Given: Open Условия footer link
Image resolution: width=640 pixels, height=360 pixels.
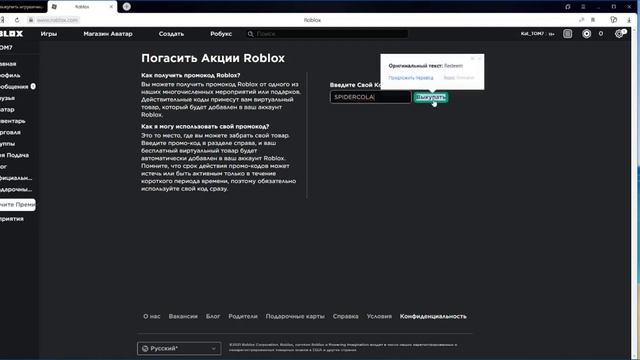Looking at the screenshot, I should [x=379, y=316].
